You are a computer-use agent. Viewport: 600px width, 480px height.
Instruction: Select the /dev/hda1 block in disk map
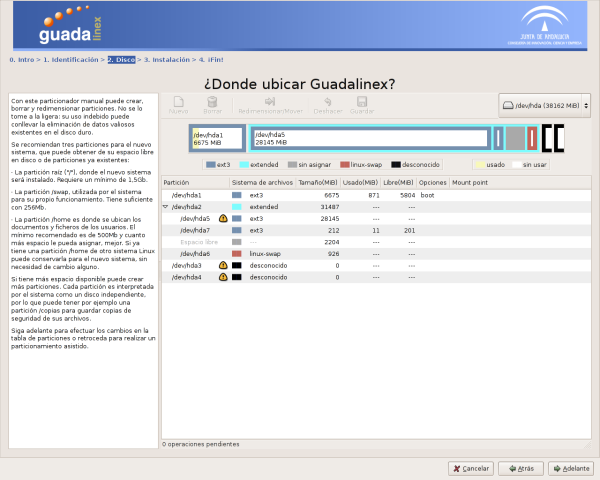217,138
